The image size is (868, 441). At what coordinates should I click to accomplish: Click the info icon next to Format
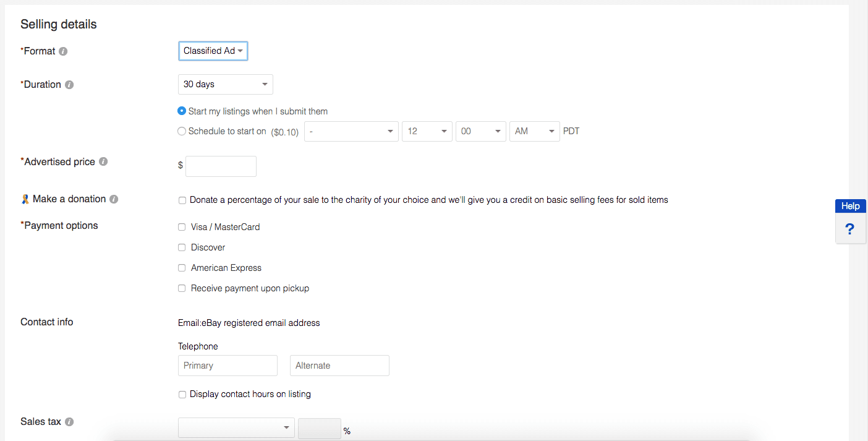pos(63,51)
